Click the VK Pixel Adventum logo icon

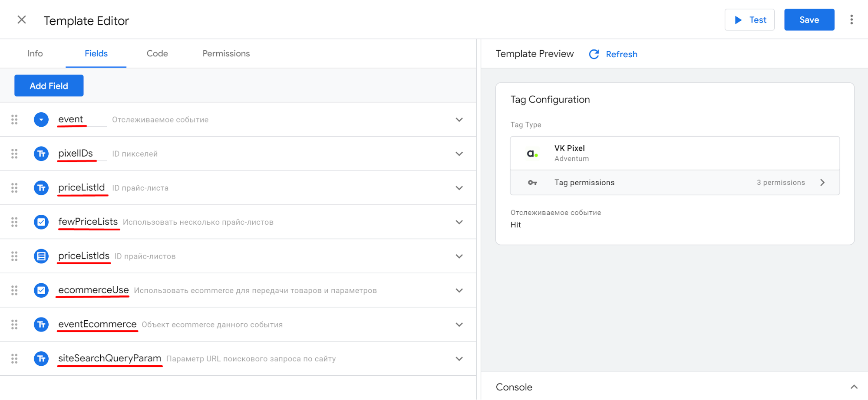point(532,154)
